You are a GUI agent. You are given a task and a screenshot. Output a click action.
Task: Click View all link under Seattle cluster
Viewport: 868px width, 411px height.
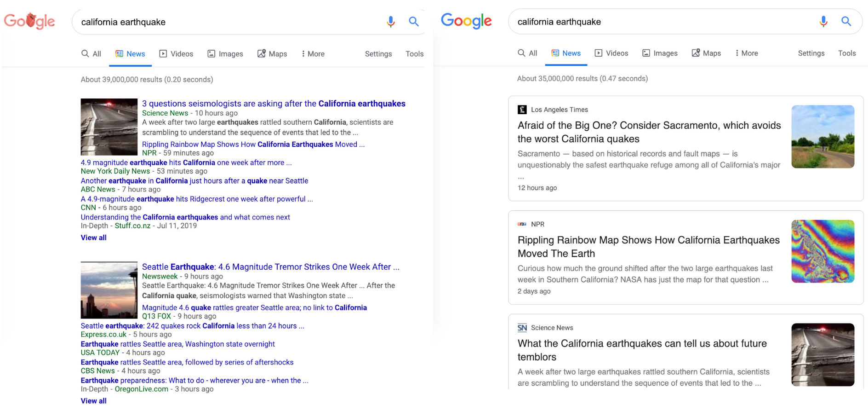(x=94, y=401)
